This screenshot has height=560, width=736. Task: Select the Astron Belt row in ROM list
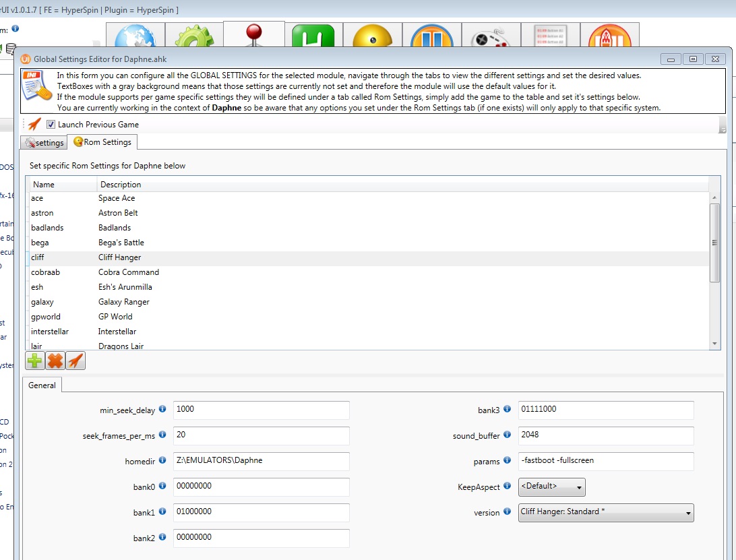[x=118, y=213]
